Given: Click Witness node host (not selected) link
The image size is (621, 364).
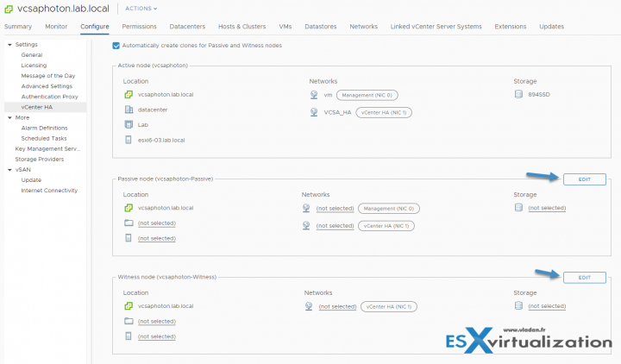Looking at the screenshot, I should coord(157,336).
